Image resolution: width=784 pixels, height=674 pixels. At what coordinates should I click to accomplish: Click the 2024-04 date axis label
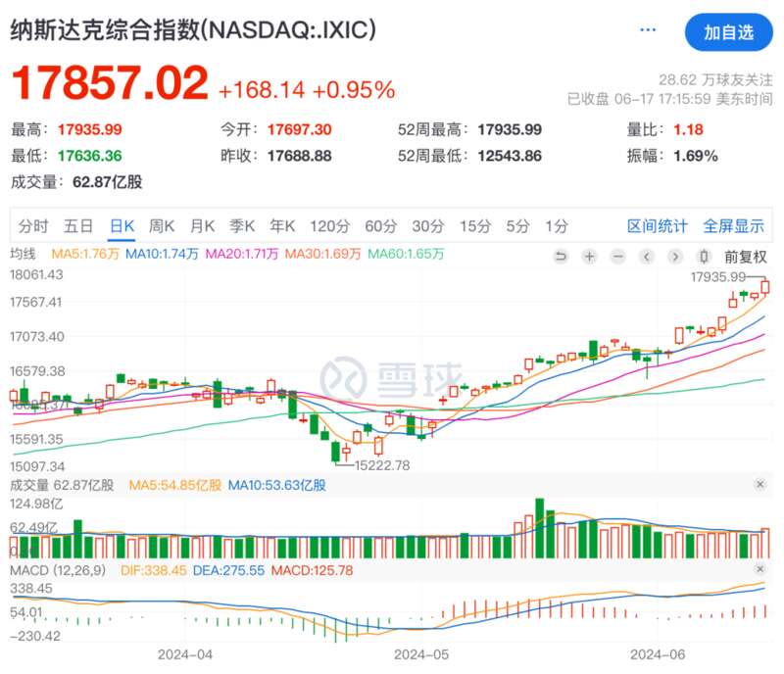pos(185,654)
